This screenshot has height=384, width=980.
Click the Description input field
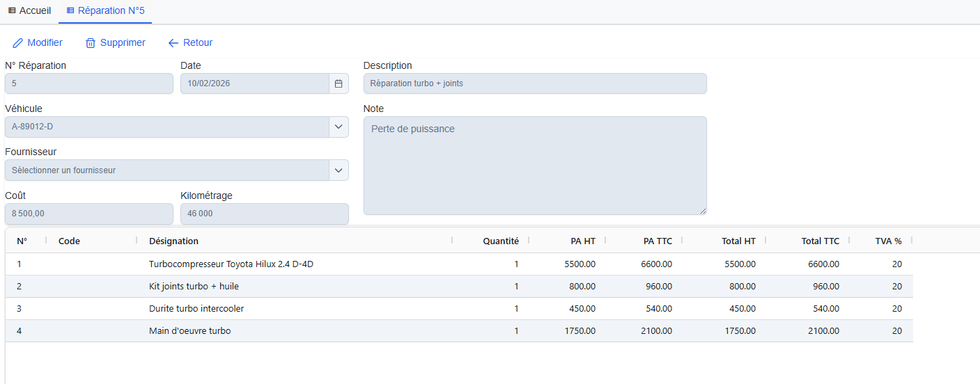[534, 83]
